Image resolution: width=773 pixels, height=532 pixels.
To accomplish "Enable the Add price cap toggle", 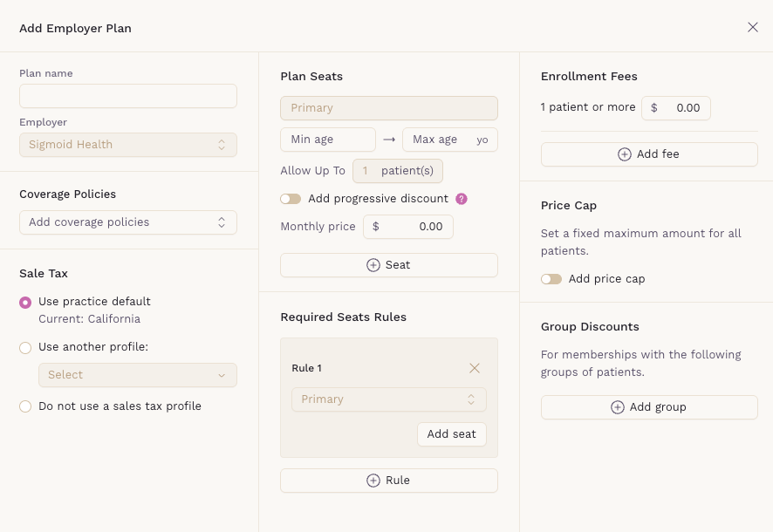I will [x=551, y=279].
